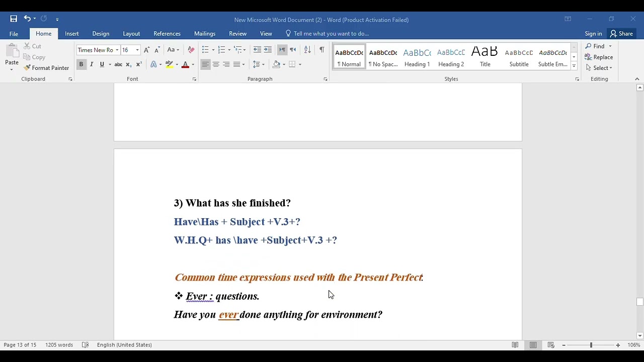Toggle center alignment
The height and width of the screenshot is (362, 644).
[216, 64]
